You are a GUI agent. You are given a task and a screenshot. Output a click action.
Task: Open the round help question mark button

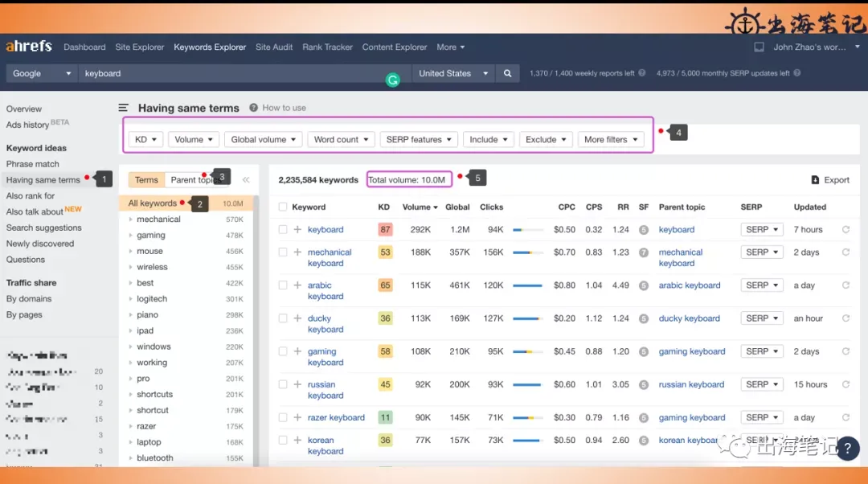pos(848,449)
